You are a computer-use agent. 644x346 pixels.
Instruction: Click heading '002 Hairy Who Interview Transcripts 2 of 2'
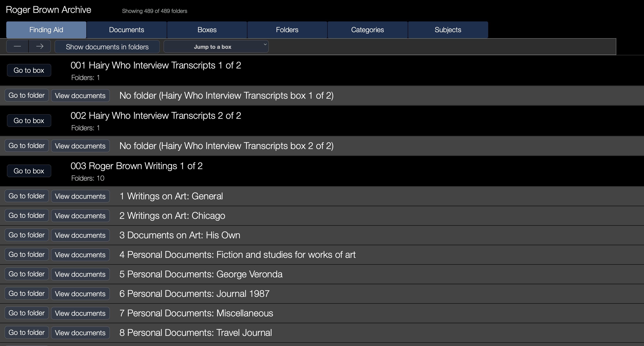point(156,116)
